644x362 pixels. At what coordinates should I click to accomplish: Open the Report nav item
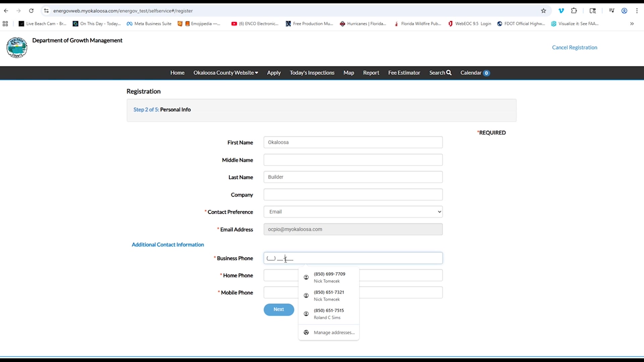[x=371, y=73]
